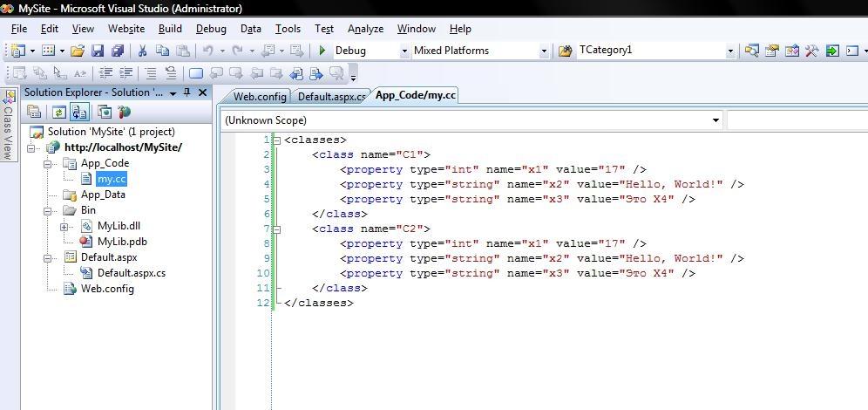Click ASP.NET Configuration icon in Solution Explorer
Image resolution: width=868 pixels, height=410 pixels.
pos(124,112)
